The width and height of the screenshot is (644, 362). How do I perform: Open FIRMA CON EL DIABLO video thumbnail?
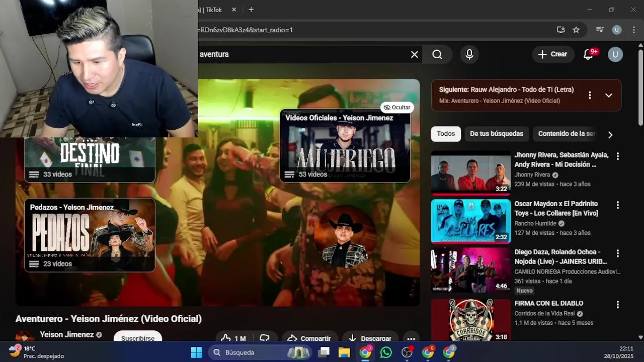tap(471, 320)
